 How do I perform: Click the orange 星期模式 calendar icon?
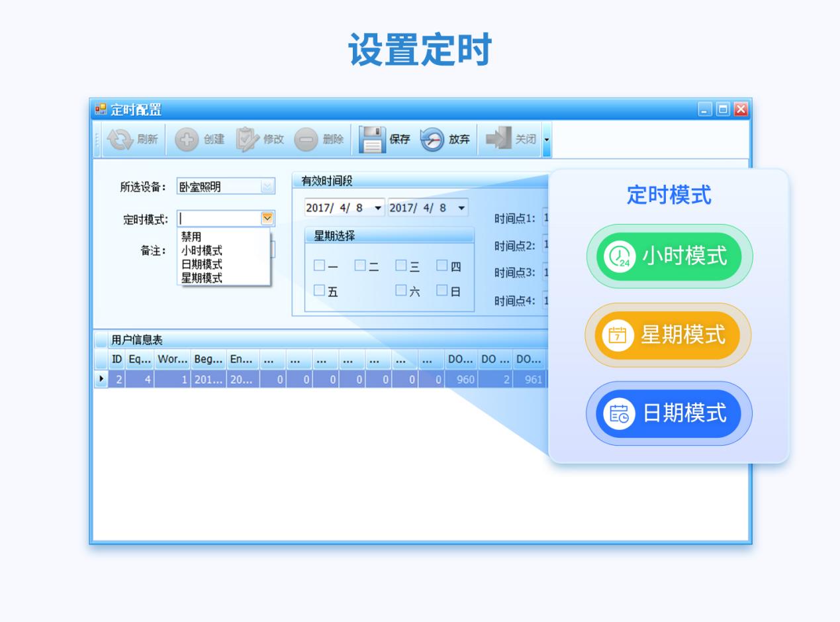618,335
